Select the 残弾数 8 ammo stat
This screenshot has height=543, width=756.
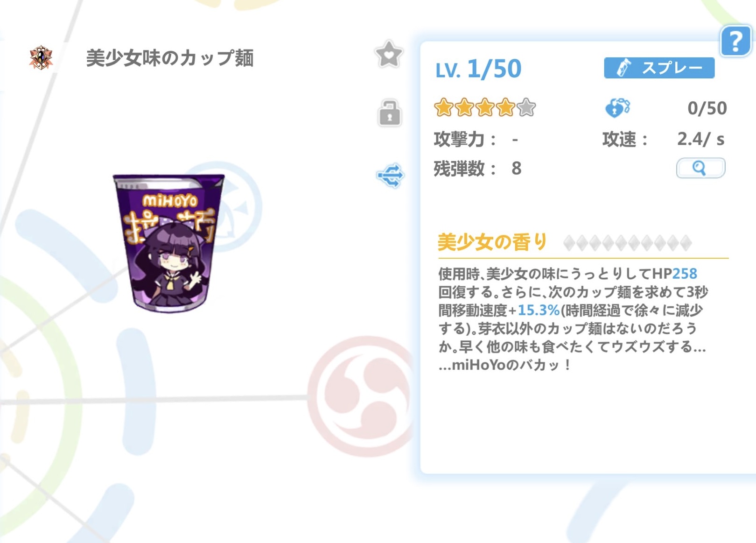477,169
